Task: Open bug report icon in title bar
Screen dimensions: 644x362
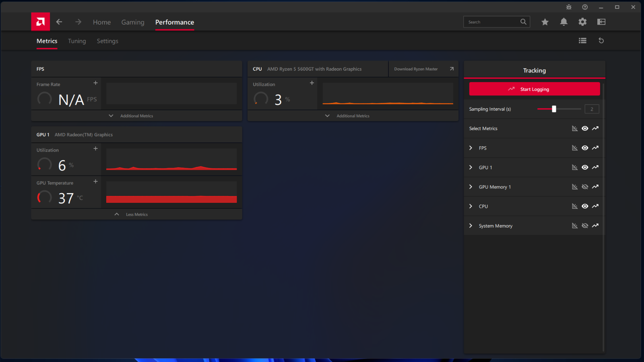Action: [569, 7]
